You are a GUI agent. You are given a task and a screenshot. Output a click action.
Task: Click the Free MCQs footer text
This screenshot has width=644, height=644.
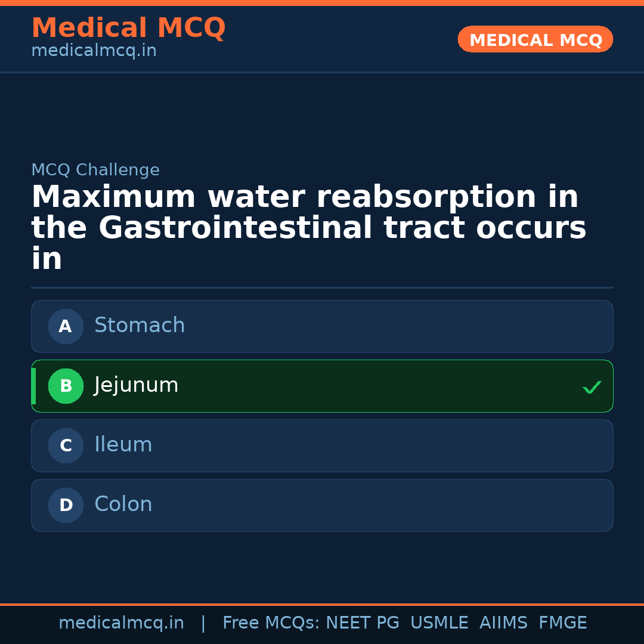click(271, 623)
